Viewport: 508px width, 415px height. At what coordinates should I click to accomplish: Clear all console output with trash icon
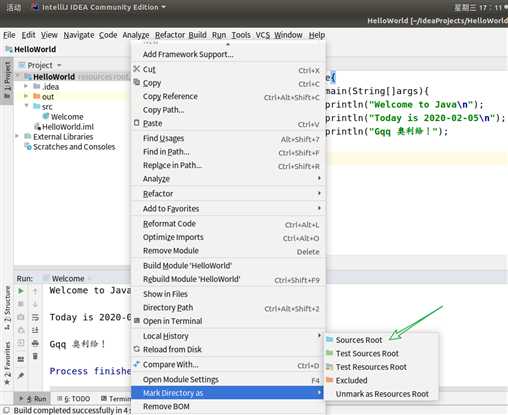coord(35,356)
